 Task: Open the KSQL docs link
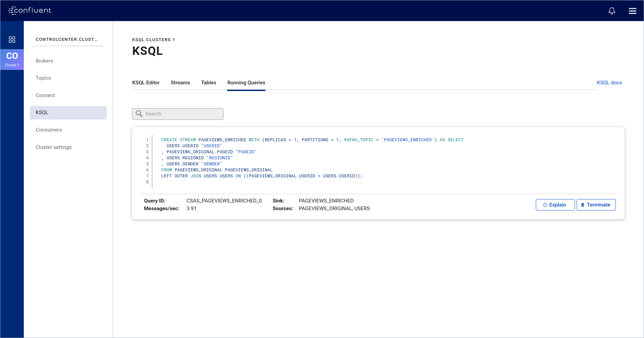pyautogui.click(x=609, y=83)
